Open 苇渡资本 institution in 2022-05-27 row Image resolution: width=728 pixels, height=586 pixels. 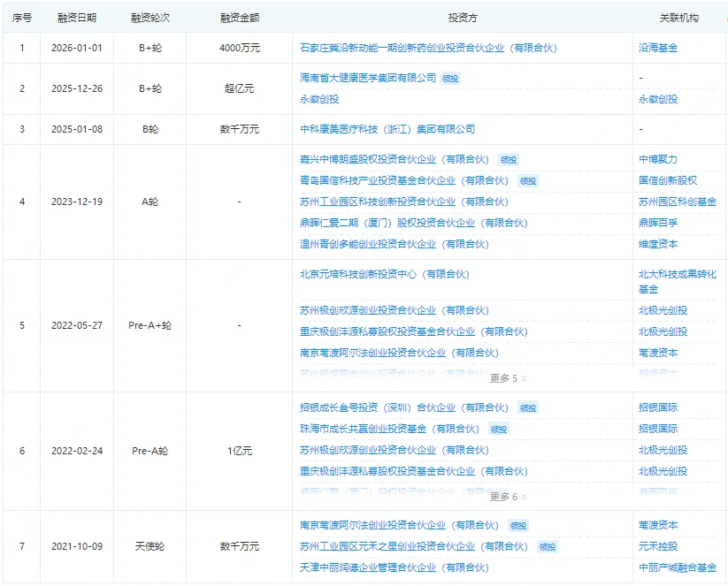(x=658, y=353)
